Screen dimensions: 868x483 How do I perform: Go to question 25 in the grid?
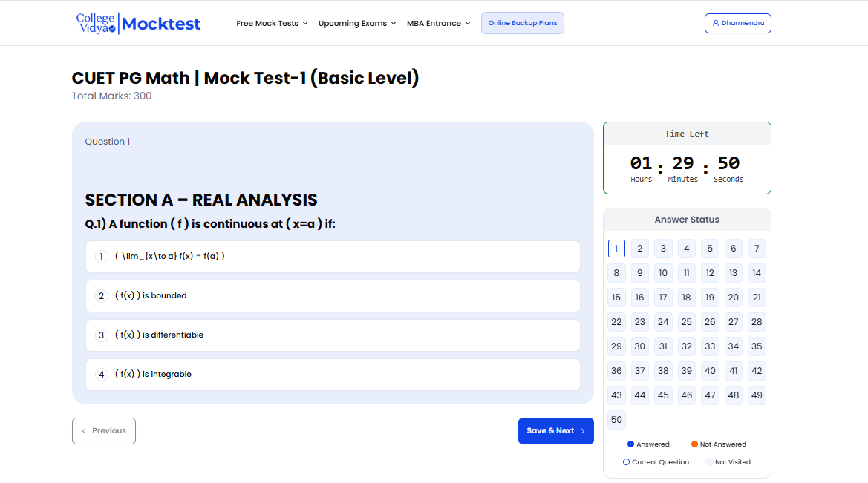(686, 322)
